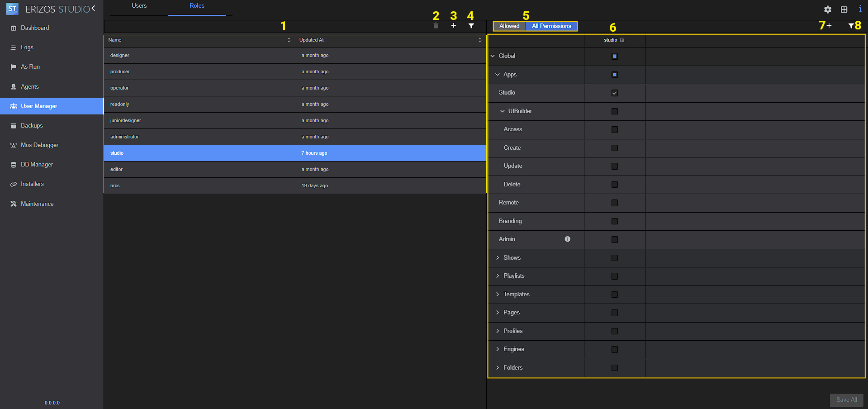The image size is (868, 409).
Task: Collapse the UIBuilder permission group
Action: point(502,111)
